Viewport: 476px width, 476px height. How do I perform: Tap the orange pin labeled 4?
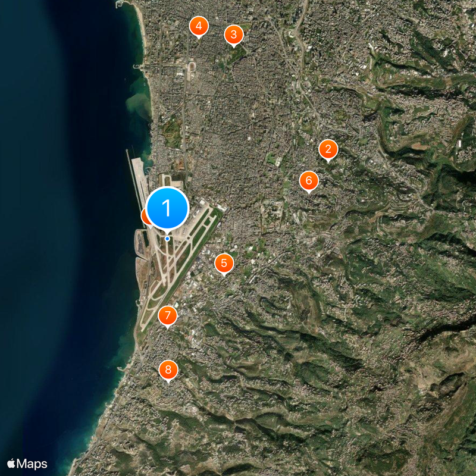(198, 26)
